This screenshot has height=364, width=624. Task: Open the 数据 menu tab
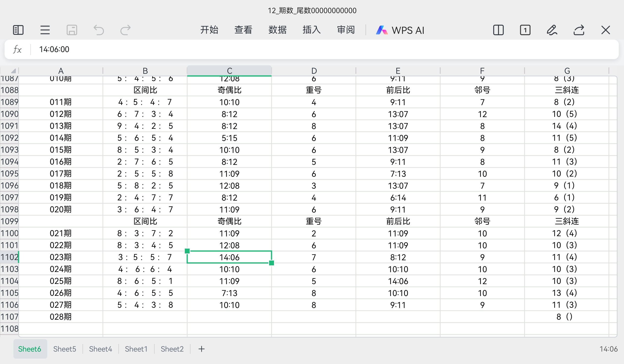click(x=277, y=30)
